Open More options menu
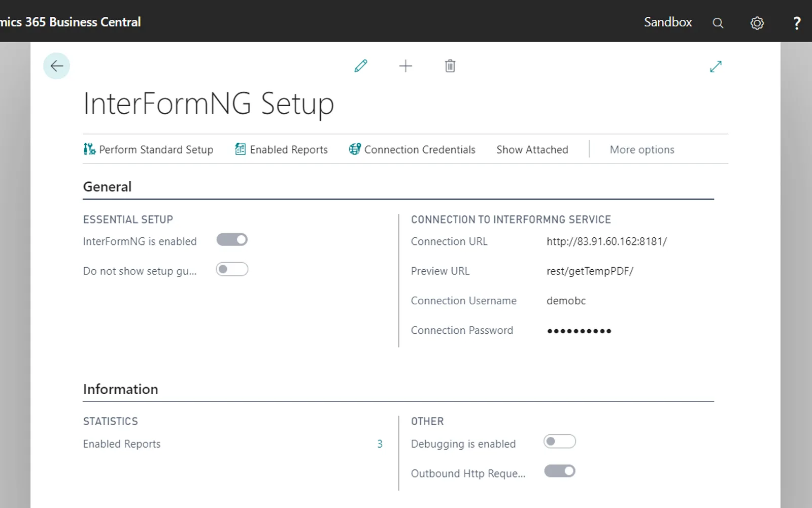The height and width of the screenshot is (508, 812). point(642,149)
